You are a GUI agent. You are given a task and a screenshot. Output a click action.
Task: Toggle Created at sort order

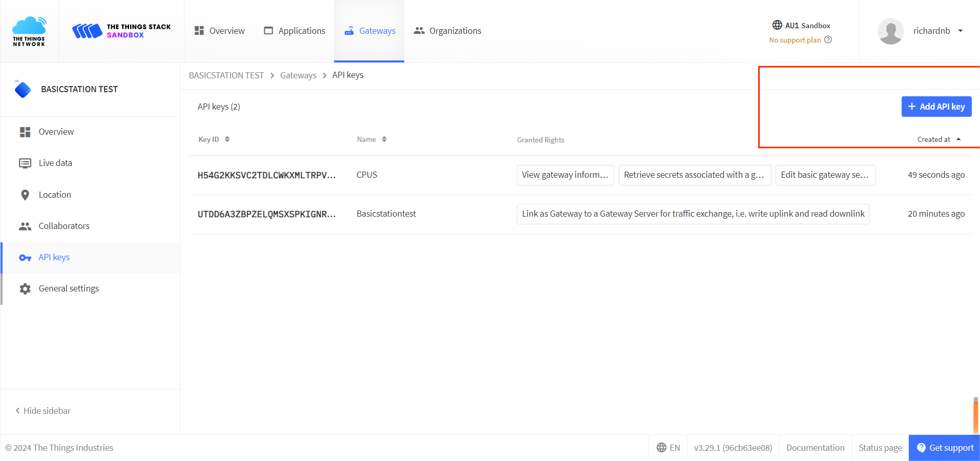tap(939, 139)
